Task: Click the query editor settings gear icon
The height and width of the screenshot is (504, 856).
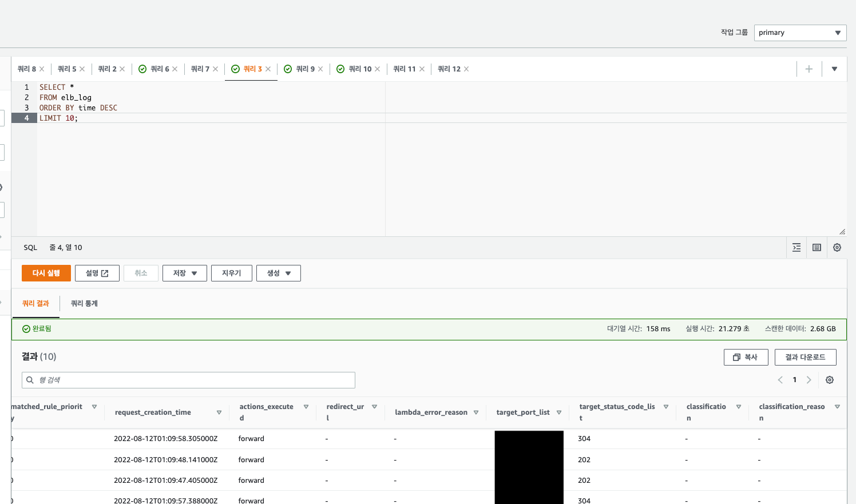Action: pos(837,248)
